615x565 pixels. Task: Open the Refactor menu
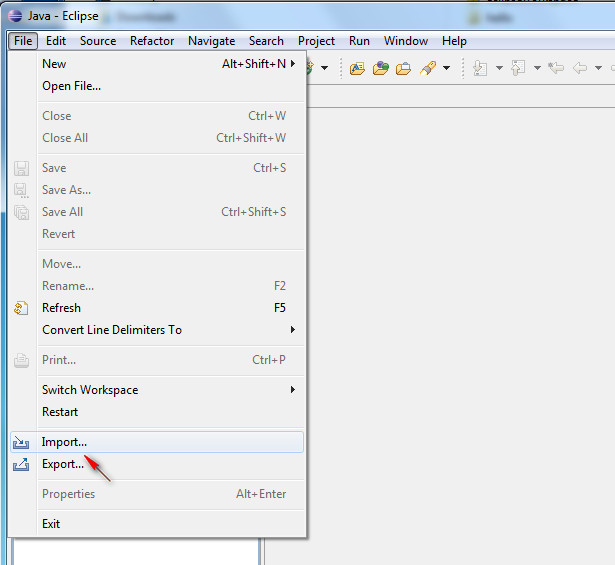(152, 41)
